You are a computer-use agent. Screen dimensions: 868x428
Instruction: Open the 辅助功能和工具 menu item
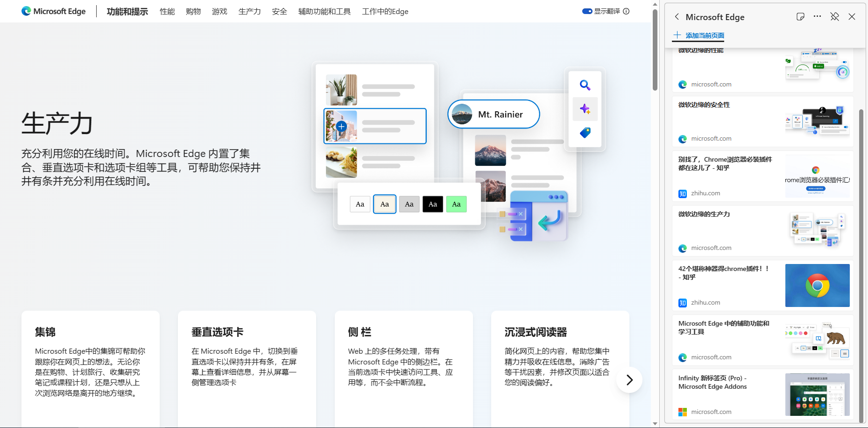(325, 11)
